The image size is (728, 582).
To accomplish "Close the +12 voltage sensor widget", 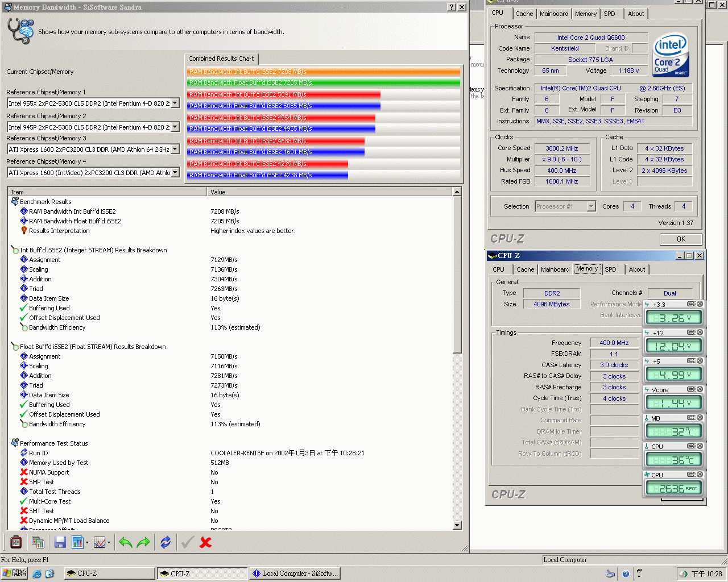I will (700, 332).
